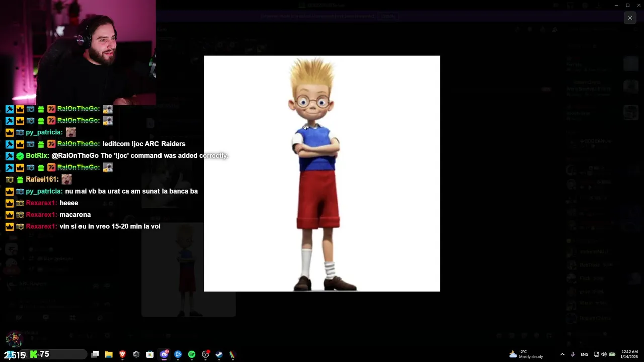The image size is (644, 362).
Task: Click the gray polyhedron taskbar app icon
Action: point(136,354)
